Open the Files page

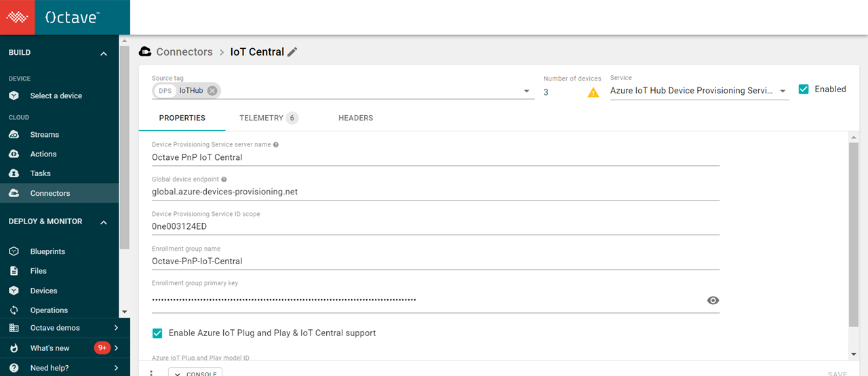point(39,271)
